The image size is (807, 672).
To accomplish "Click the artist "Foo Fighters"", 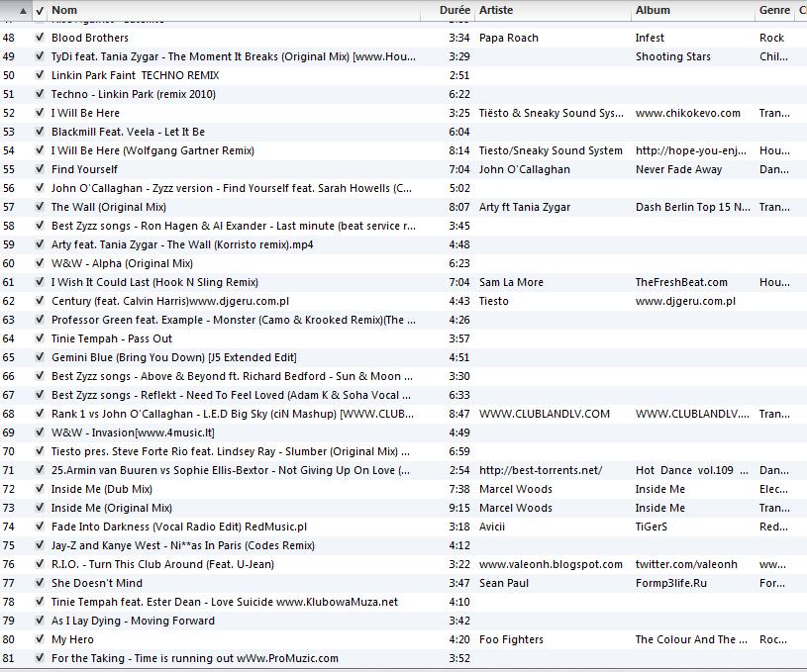I will click(x=511, y=639).
